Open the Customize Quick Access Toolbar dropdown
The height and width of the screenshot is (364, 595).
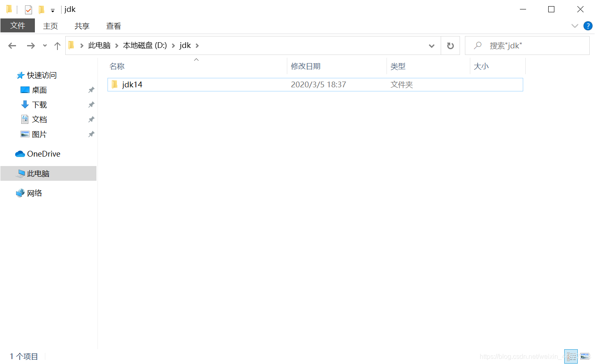click(52, 9)
